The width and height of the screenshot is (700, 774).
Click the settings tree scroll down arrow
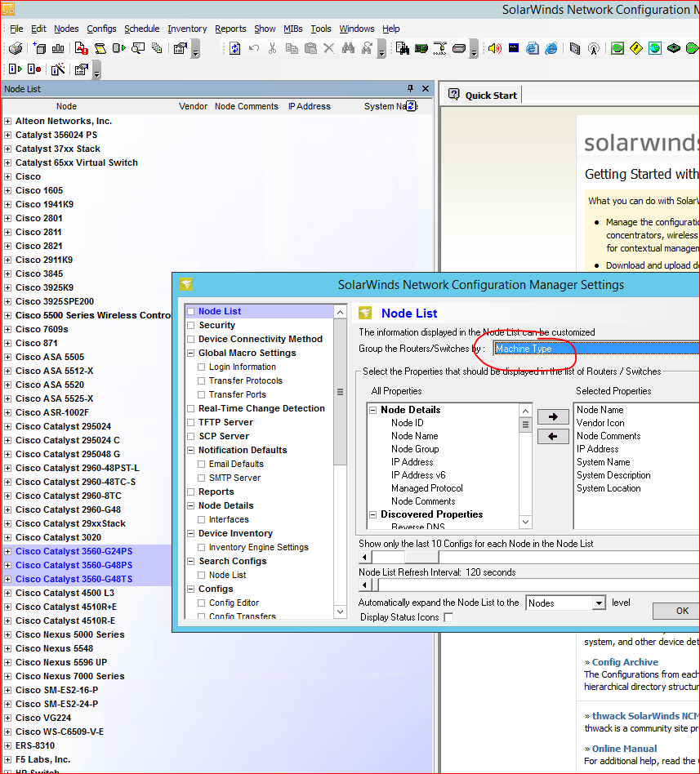point(340,612)
